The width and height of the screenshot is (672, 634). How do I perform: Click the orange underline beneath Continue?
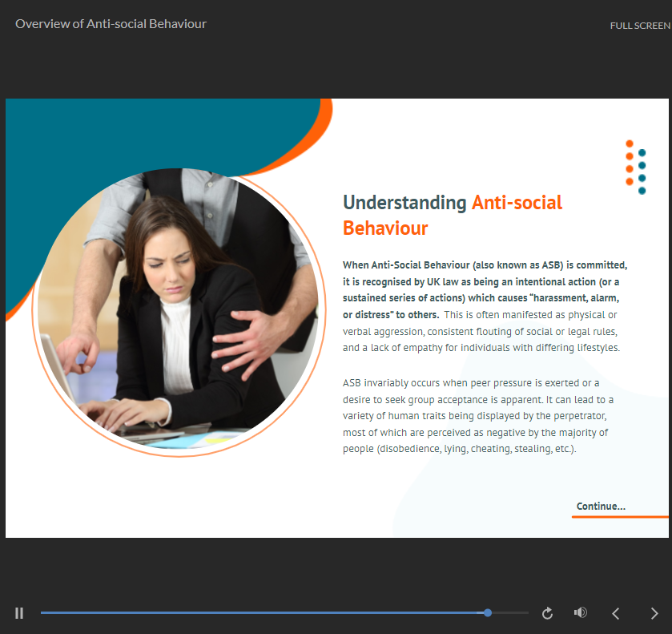[x=620, y=517]
